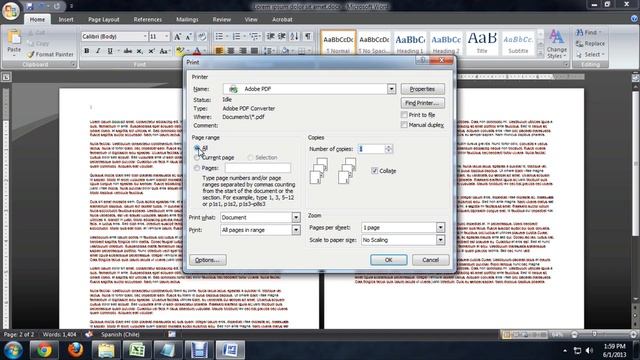This screenshot has height=360, width=640.
Task: Switch to the Page Layout tab
Action: (104, 19)
